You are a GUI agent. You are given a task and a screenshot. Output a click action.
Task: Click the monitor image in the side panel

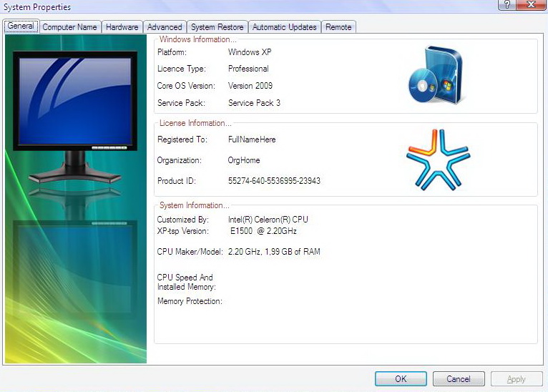tap(75, 117)
